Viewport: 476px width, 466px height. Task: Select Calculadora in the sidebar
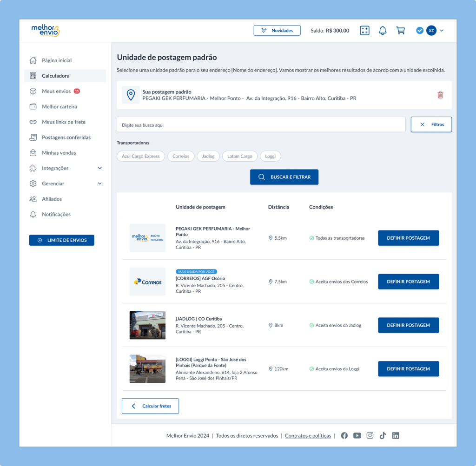pyautogui.click(x=65, y=76)
